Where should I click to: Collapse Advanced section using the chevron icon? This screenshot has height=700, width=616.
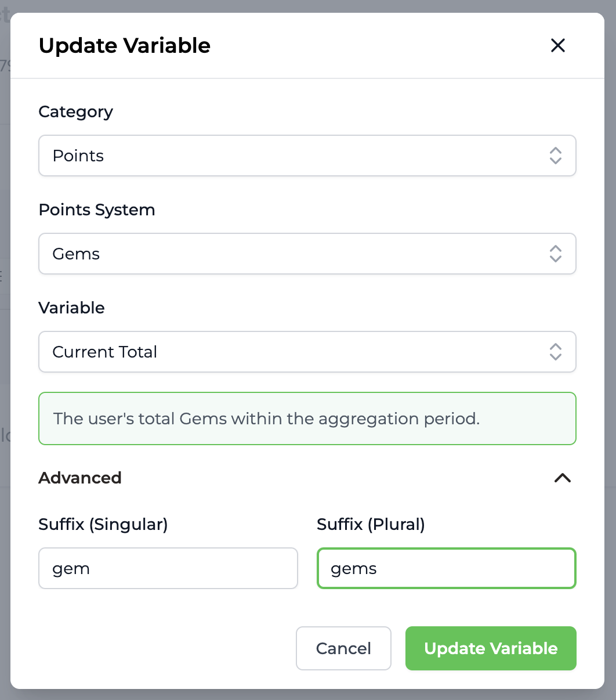point(562,478)
